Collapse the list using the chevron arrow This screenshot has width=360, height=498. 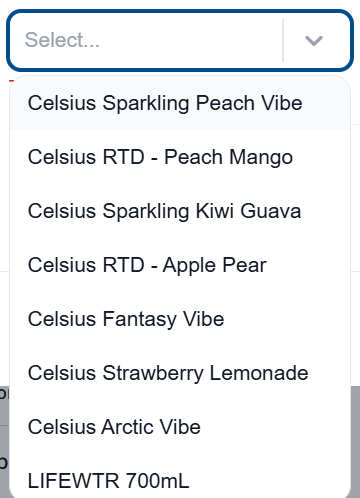(x=314, y=41)
